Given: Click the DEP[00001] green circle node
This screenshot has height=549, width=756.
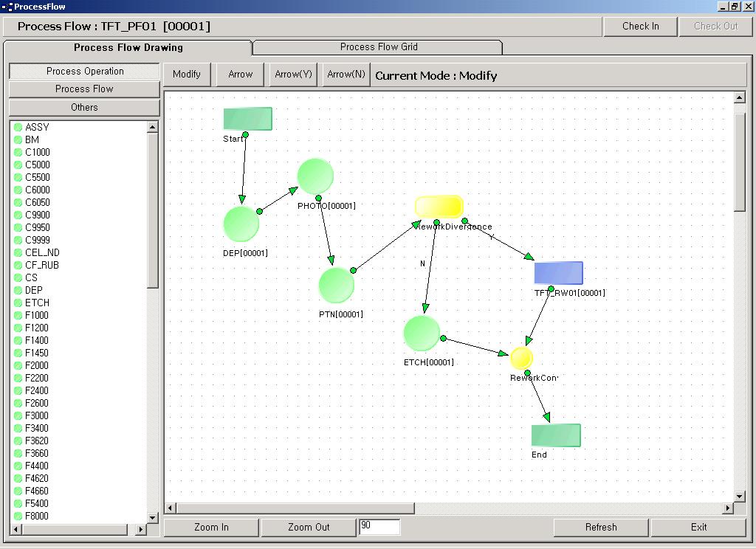Looking at the screenshot, I should pyautogui.click(x=241, y=224).
